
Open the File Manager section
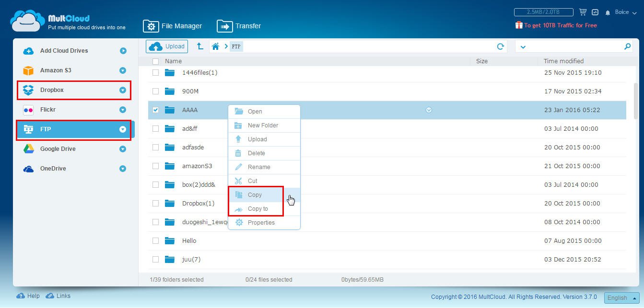coord(173,26)
